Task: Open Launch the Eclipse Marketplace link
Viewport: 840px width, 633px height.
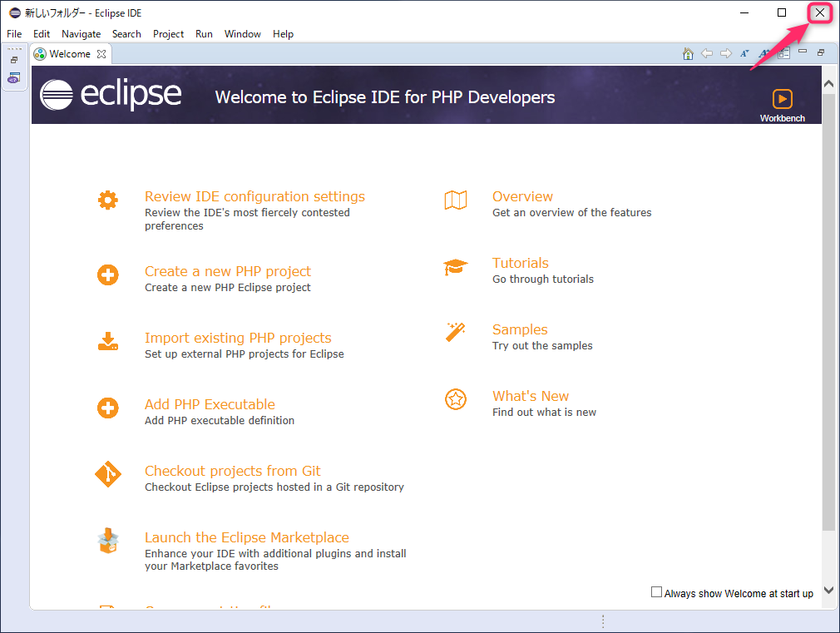Action: (247, 537)
